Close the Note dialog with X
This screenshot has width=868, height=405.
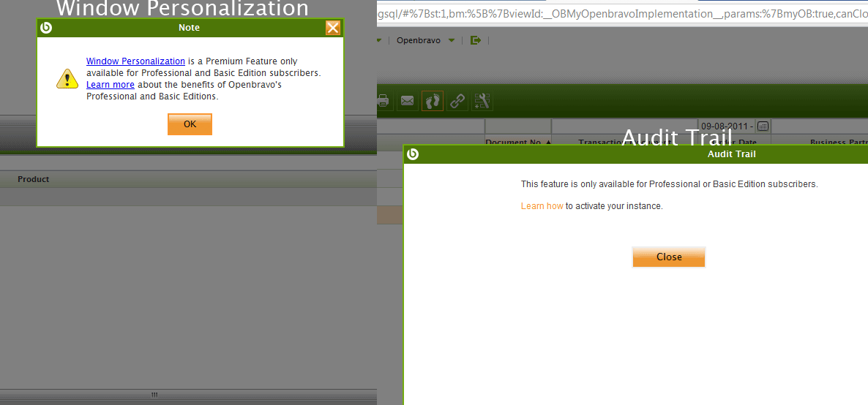333,28
